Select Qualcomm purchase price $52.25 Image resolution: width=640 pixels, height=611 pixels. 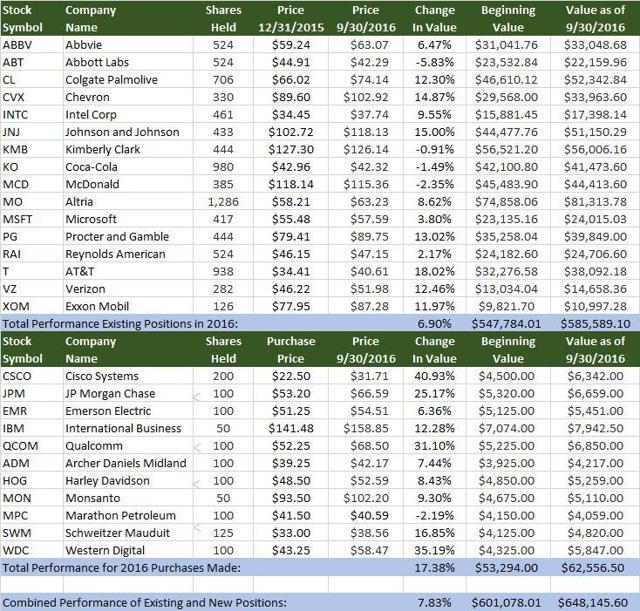(291, 446)
